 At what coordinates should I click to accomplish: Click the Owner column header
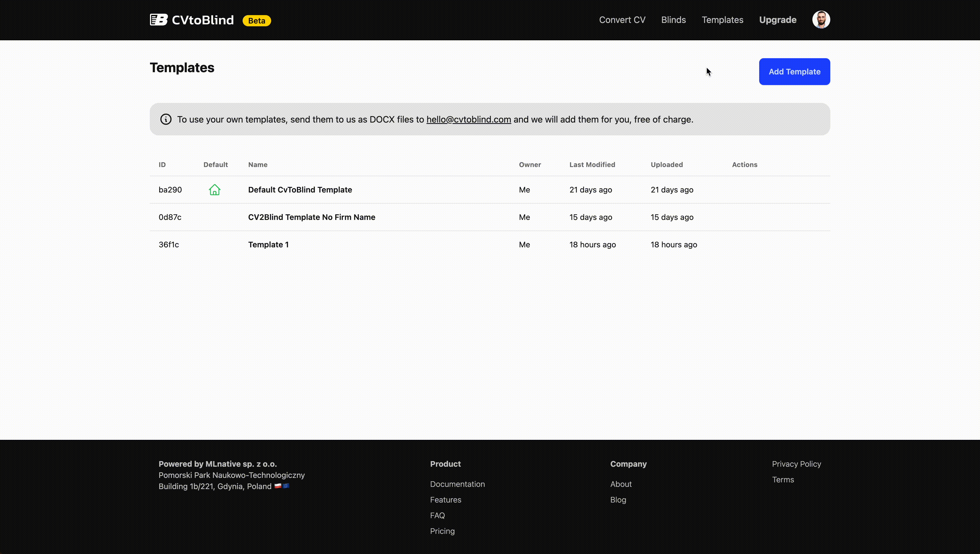coord(530,164)
